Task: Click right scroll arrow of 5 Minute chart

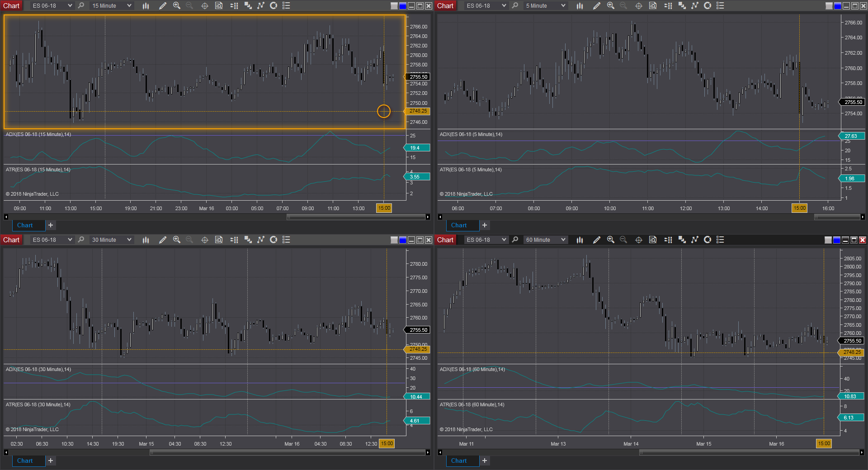Action: pyautogui.click(x=862, y=217)
